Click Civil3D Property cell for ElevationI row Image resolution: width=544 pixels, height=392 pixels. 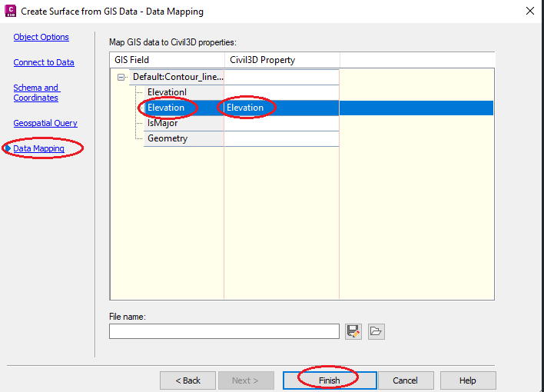click(281, 92)
